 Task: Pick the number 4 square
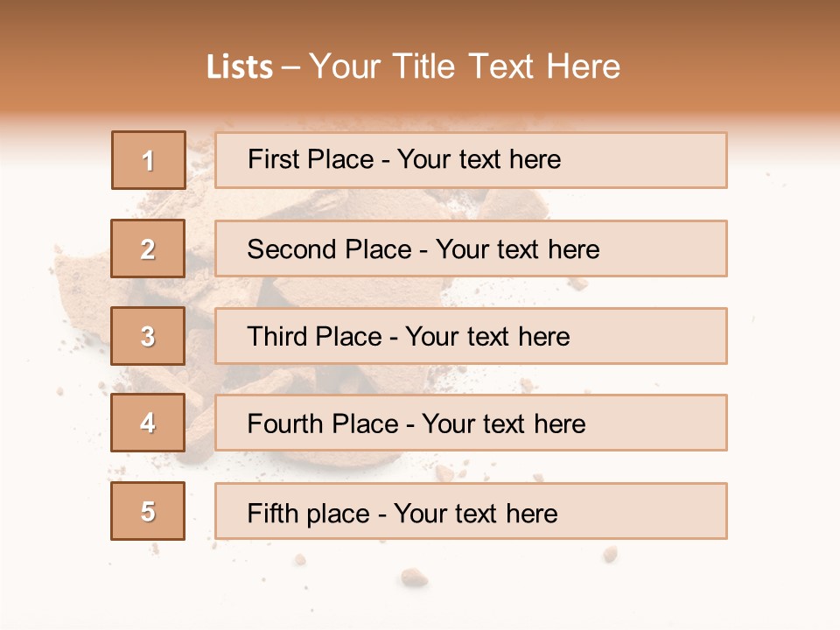(148, 423)
